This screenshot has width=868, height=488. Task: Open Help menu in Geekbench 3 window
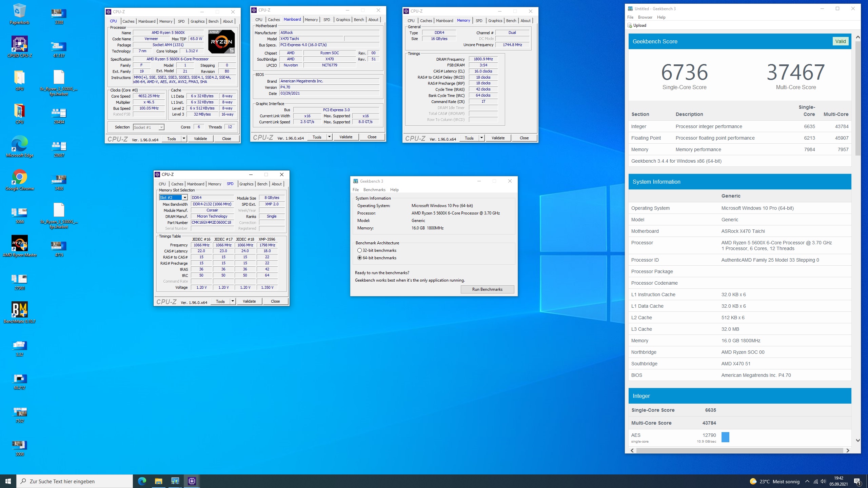394,190
